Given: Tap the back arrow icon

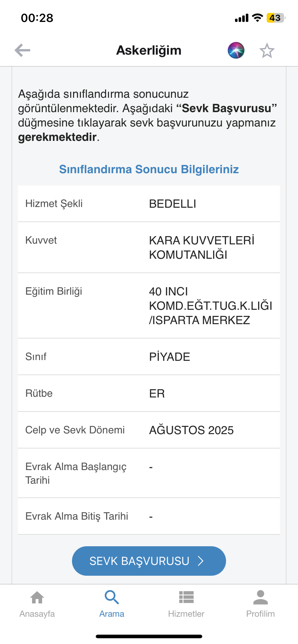Looking at the screenshot, I should pos(22,50).
